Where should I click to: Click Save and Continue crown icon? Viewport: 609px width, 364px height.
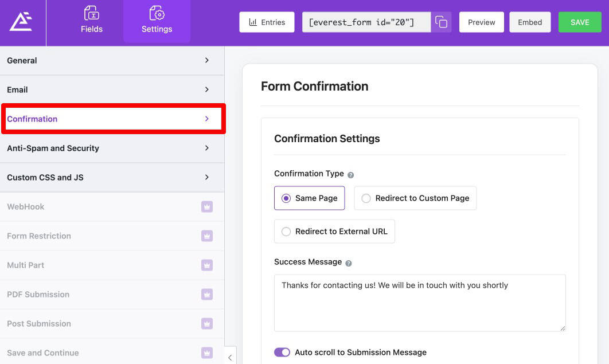coord(207,353)
